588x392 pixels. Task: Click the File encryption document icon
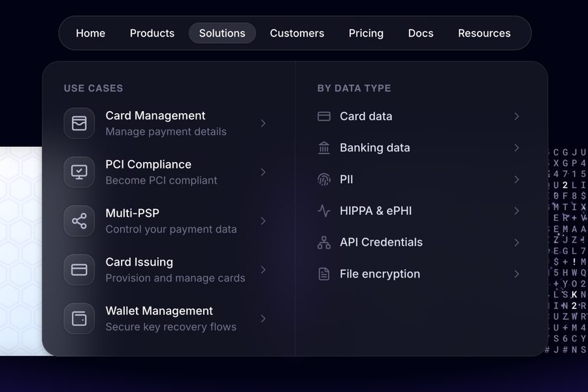[323, 274]
